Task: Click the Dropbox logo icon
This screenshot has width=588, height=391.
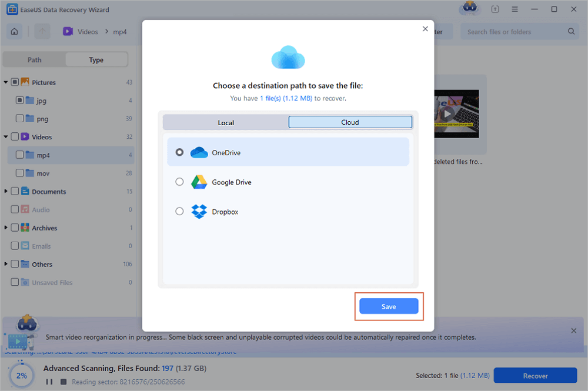Action: click(x=199, y=212)
